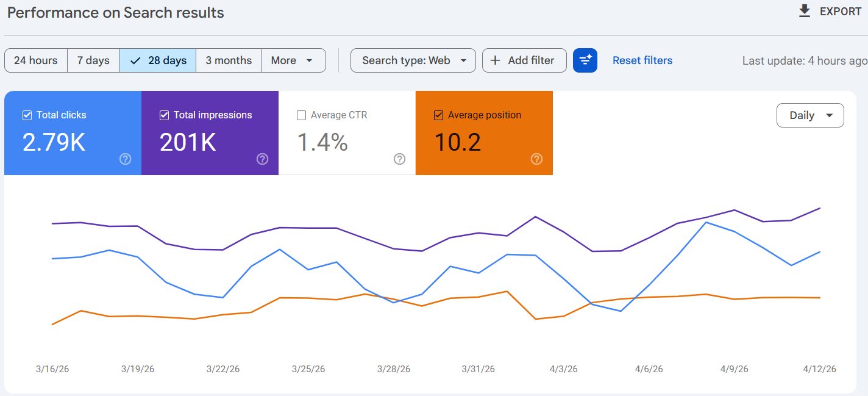Click the plus icon in Add filter
Screen dimensions: 868x396
click(x=496, y=60)
